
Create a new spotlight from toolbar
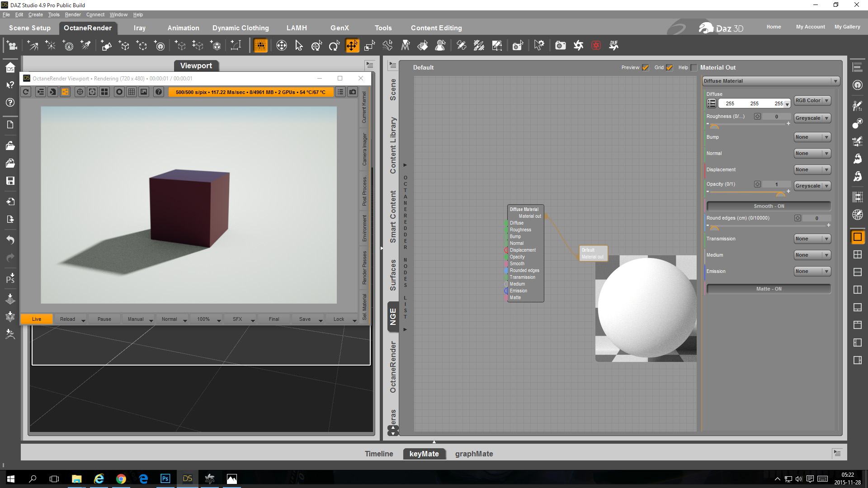pyautogui.click(x=85, y=46)
